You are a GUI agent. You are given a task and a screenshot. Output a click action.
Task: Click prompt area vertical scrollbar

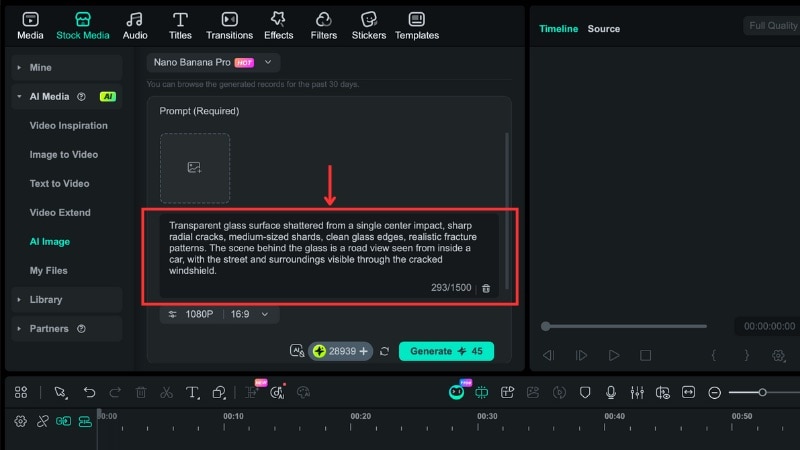tap(507, 211)
